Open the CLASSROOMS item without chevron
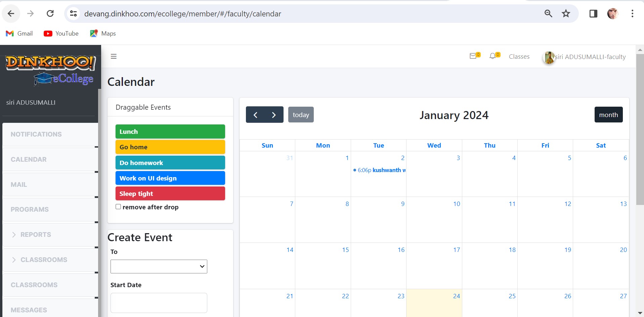This screenshot has height=317, width=644. click(x=50, y=285)
